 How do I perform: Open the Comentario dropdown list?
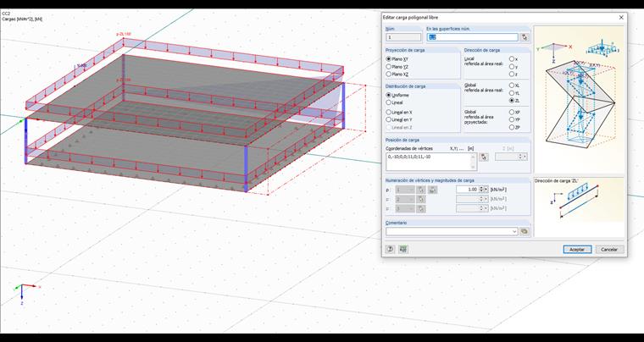pyautogui.click(x=514, y=232)
